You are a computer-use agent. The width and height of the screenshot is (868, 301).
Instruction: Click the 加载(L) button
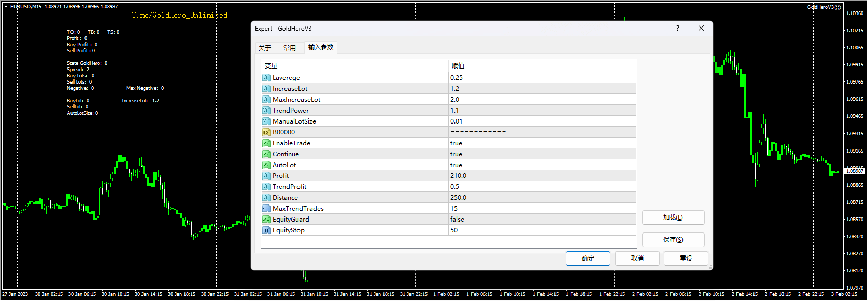pos(673,217)
